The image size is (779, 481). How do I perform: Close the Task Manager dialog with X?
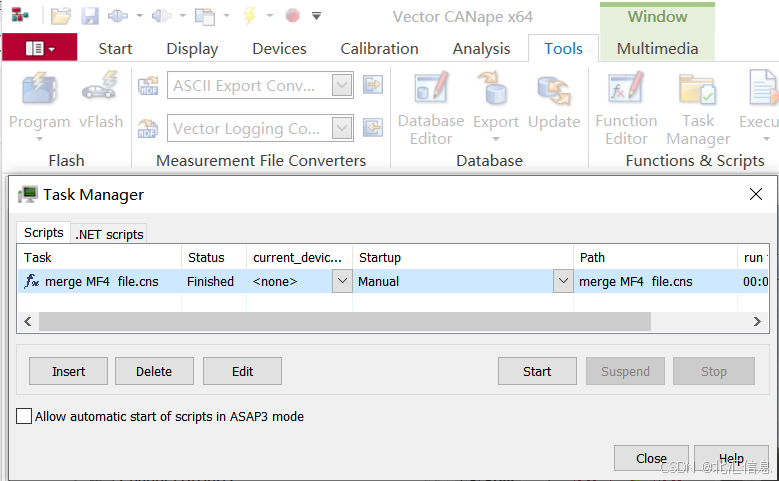tap(756, 194)
